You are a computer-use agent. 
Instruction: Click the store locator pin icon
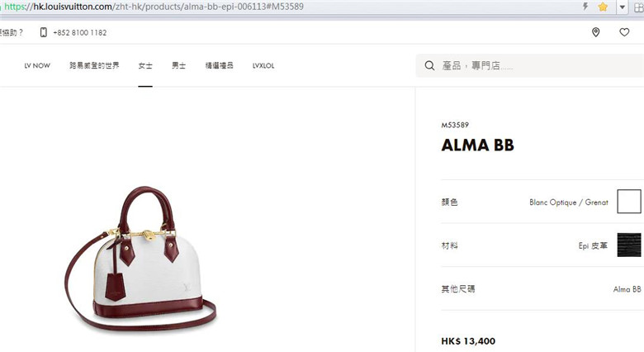(595, 32)
